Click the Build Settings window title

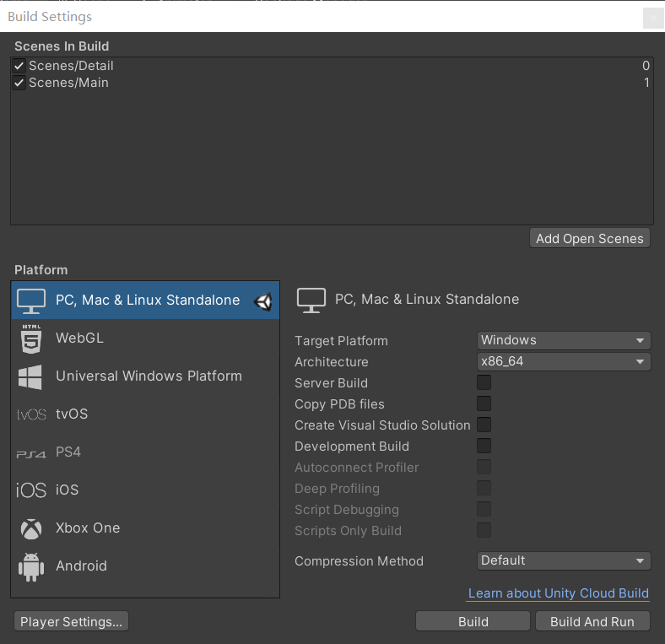50,17
